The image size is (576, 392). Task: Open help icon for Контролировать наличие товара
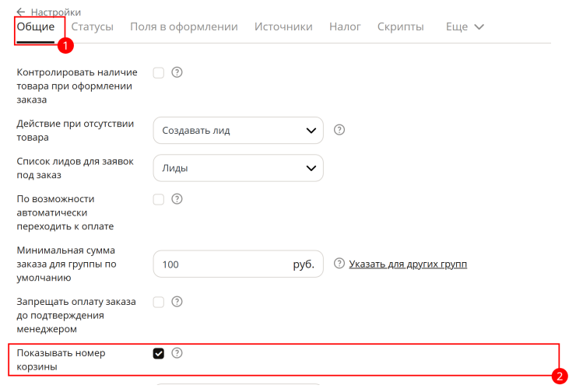pyautogui.click(x=177, y=72)
